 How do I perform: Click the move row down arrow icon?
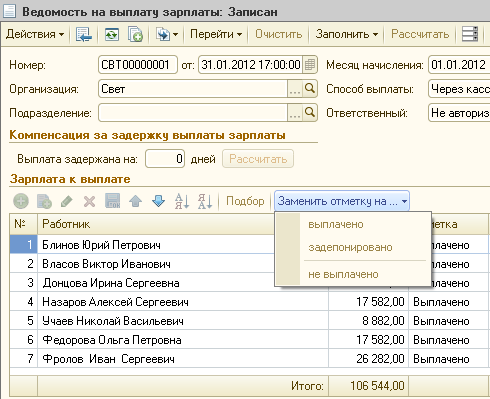tap(158, 201)
